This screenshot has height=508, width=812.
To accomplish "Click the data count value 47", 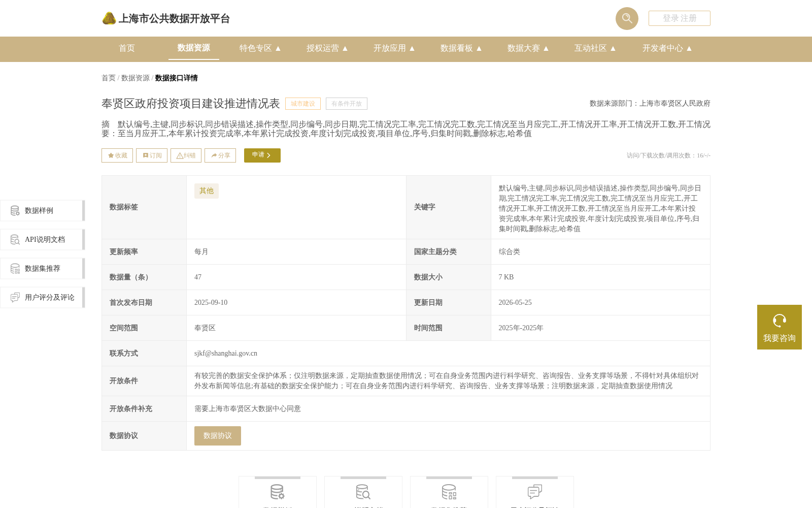I will pyautogui.click(x=198, y=277).
